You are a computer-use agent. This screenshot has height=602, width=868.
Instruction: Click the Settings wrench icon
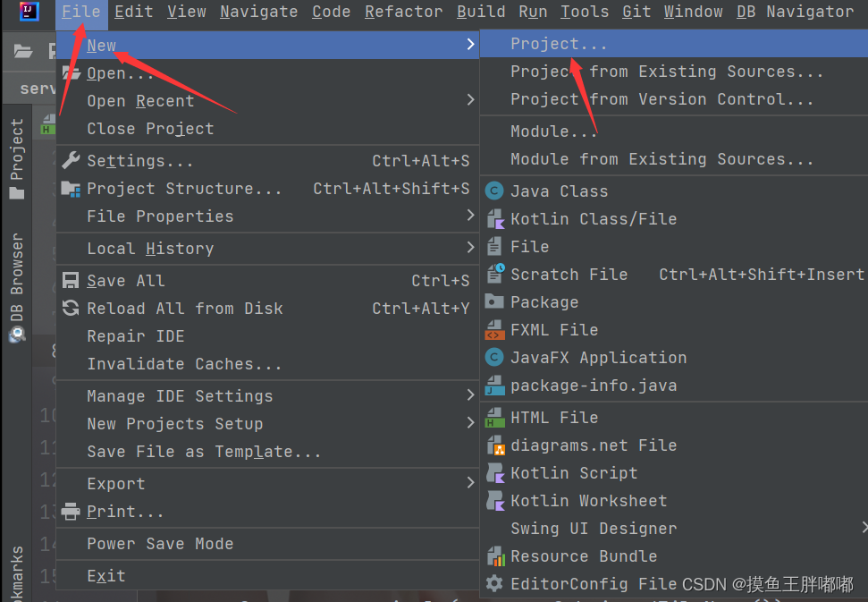pos(71,161)
